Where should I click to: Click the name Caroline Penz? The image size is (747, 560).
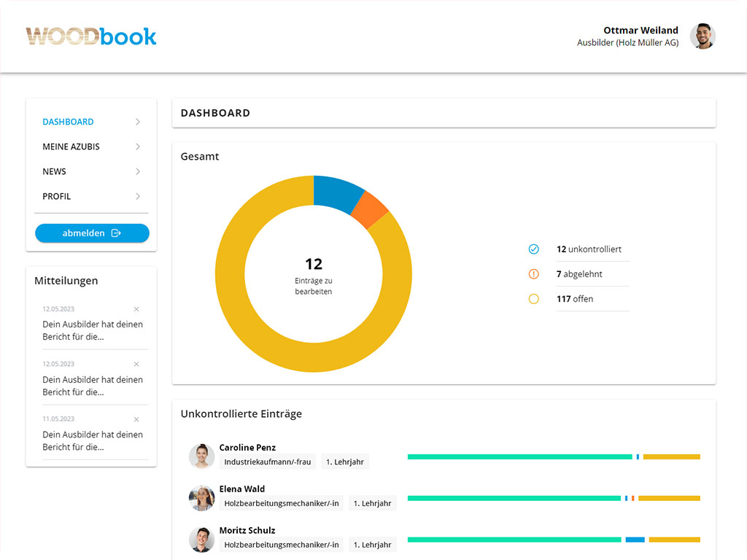(247, 447)
